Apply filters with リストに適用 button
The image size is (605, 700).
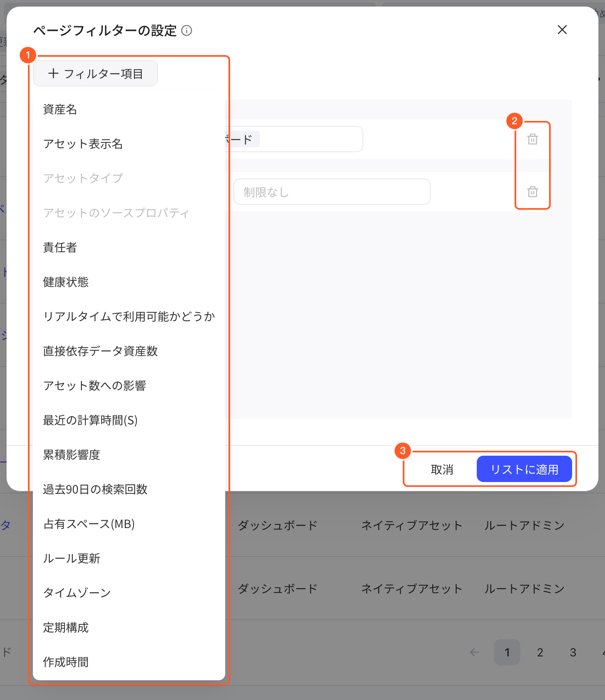tap(524, 469)
